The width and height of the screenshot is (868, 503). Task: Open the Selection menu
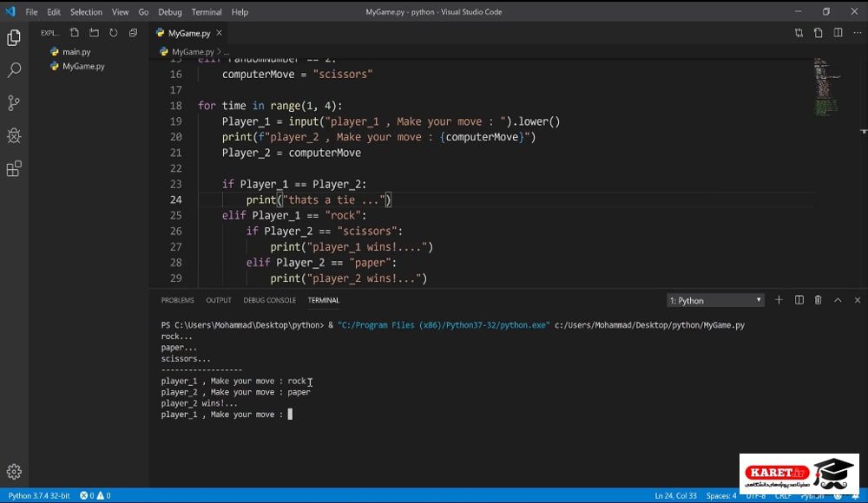(86, 11)
